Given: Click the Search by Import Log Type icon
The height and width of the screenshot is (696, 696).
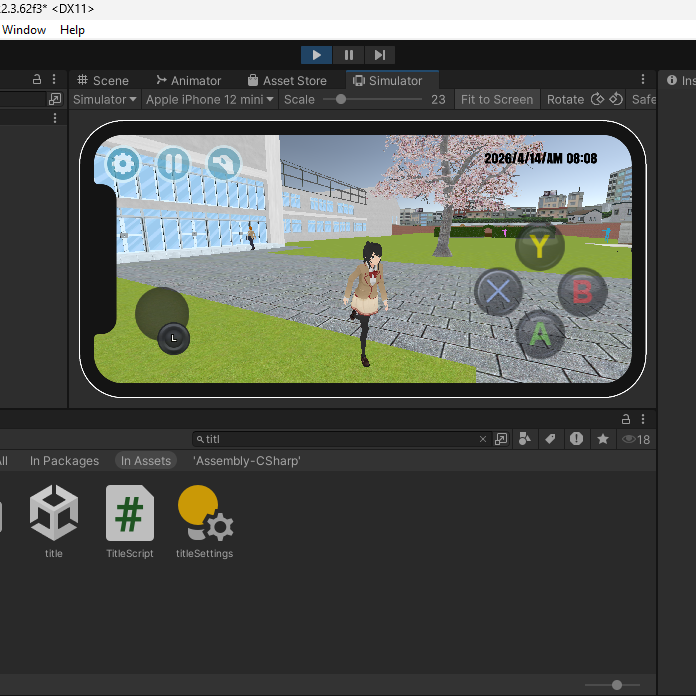Looking at the screenshot, I should point(576,439).
